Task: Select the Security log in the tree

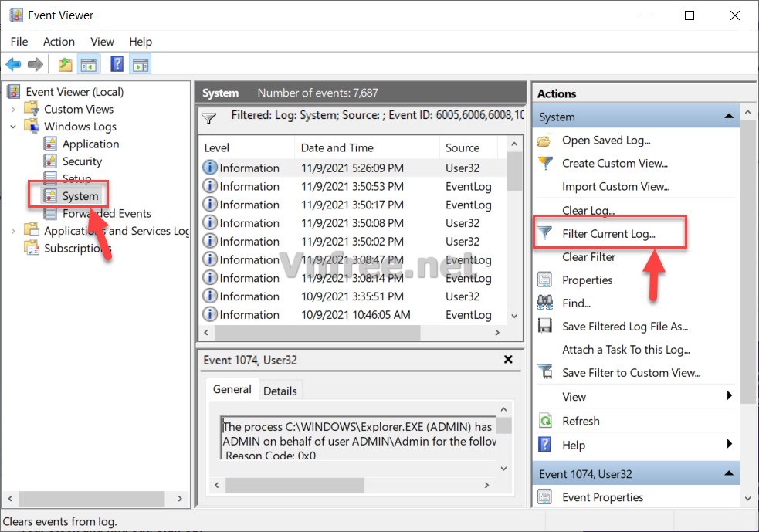Action: click(x=80, y=161)
